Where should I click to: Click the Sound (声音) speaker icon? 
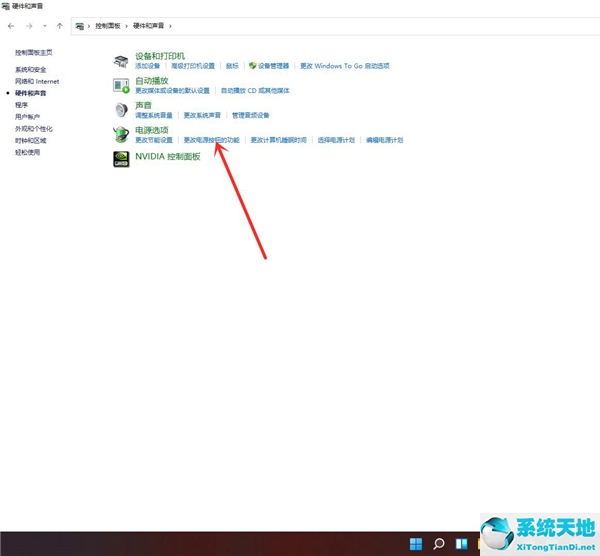click(x=121, y=110)
